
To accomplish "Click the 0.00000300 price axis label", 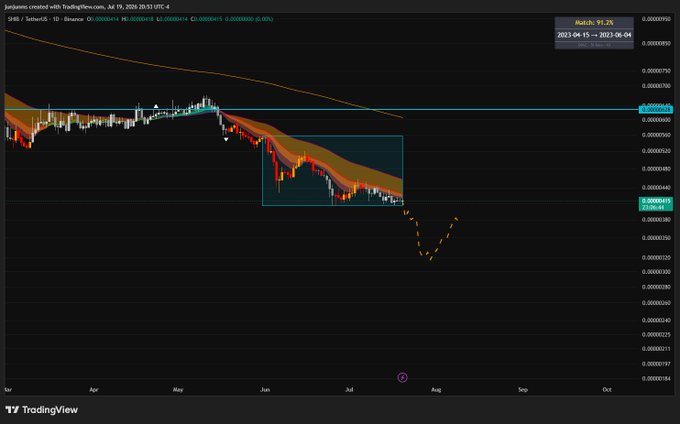I will (x=656, y=272).
